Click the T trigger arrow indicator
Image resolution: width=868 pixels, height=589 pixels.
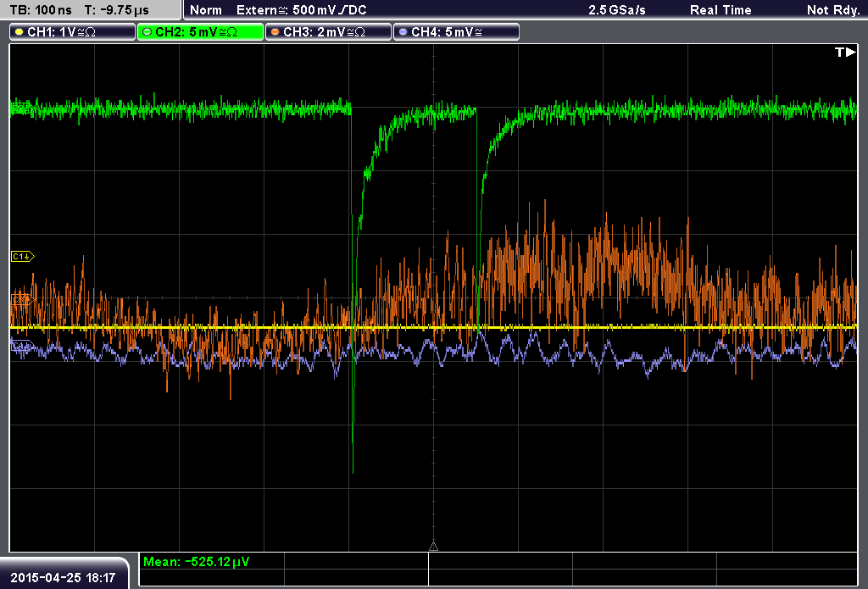click(x=845, y=52)
